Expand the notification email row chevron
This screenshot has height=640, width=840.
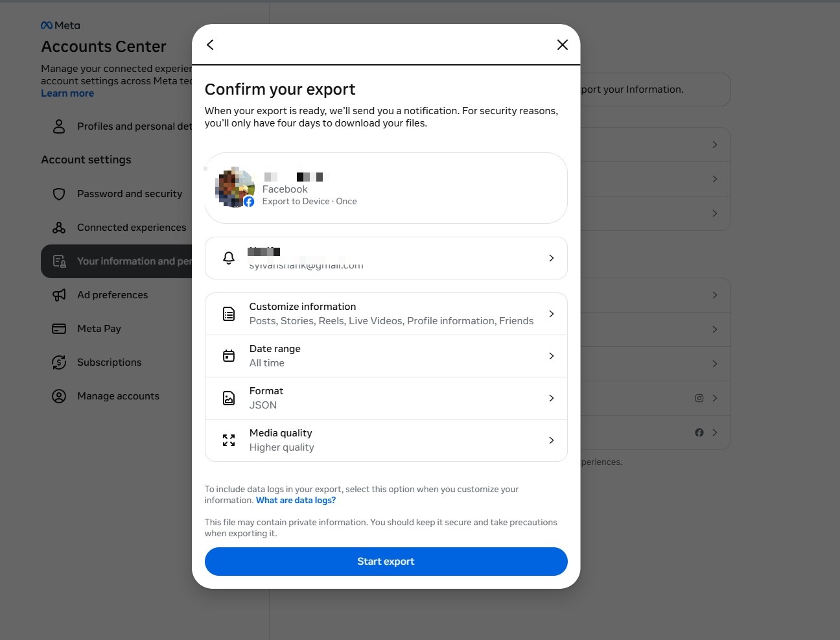(x=552, y=258)
